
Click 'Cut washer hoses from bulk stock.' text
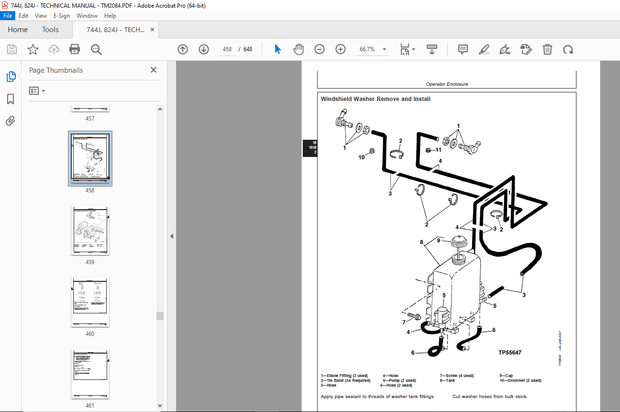pos(490,396)
